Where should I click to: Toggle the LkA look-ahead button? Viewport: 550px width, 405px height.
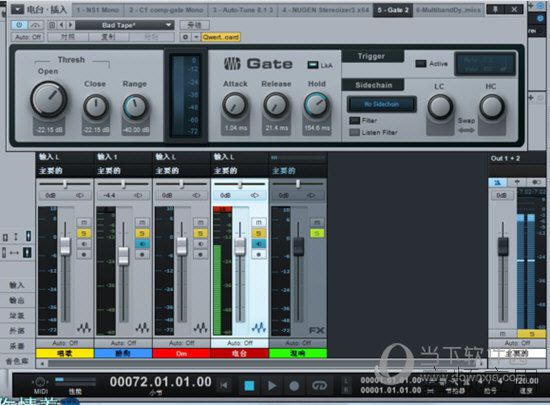(x=313, y=65)
